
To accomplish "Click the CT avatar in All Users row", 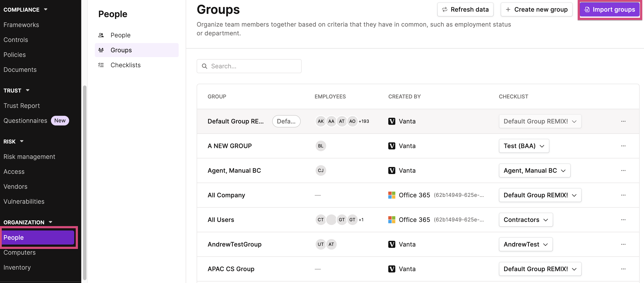I will pyautogui.click(x=320, y=220).
